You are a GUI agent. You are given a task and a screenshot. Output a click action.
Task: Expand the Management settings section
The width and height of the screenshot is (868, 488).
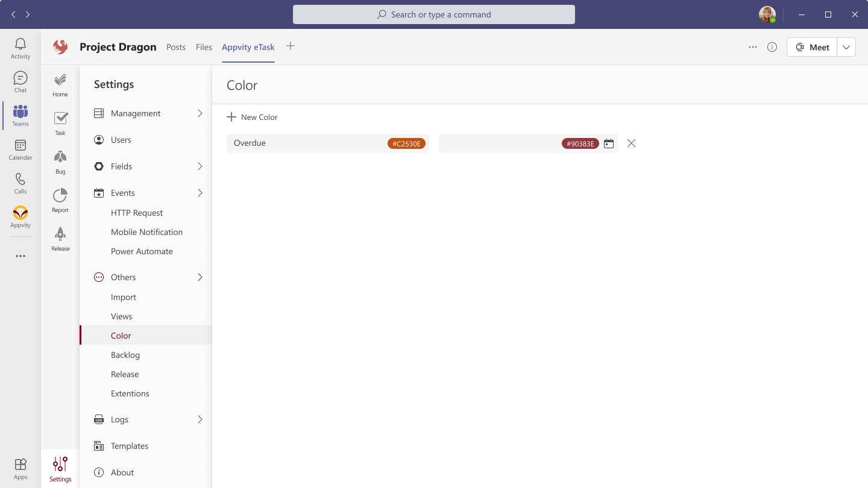[200, 113]
